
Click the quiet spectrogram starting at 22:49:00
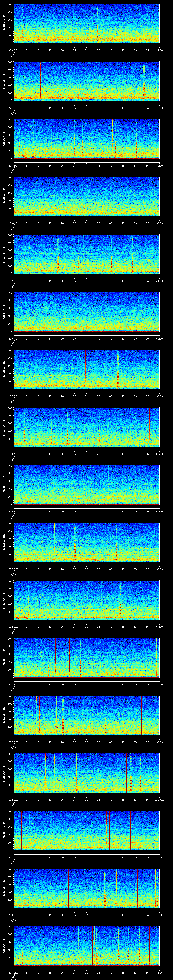tap(86, 196)
